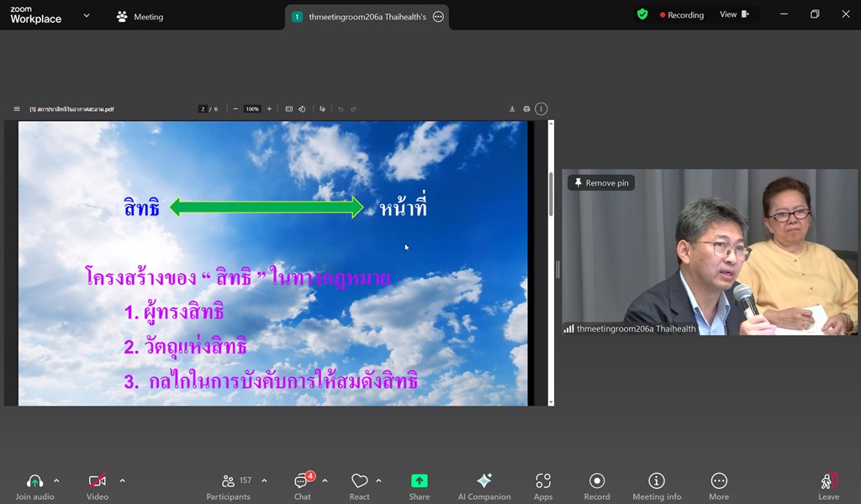Click the PDF vertical scrollbar
This screenshot has width=861, height=504.
(552, 193)
